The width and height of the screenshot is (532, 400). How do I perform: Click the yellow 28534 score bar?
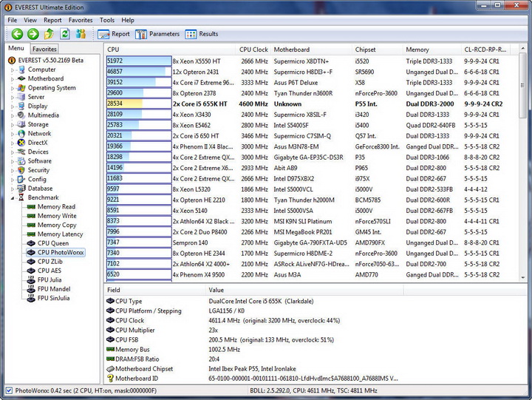[139, 104]
